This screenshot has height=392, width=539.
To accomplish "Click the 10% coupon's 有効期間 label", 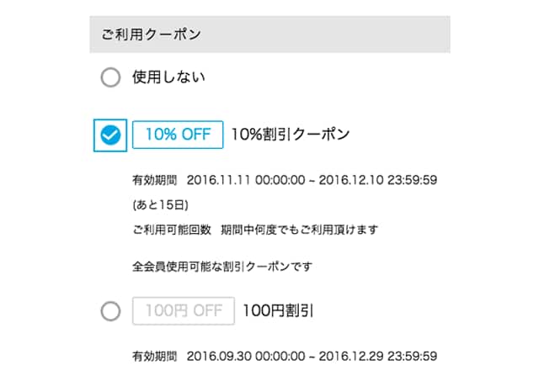I will tap(154, 180).
